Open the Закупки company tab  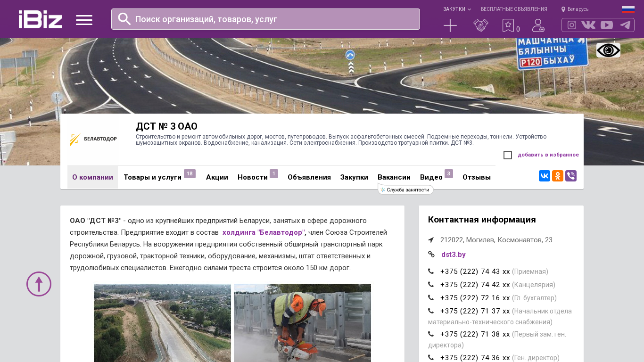354,177
